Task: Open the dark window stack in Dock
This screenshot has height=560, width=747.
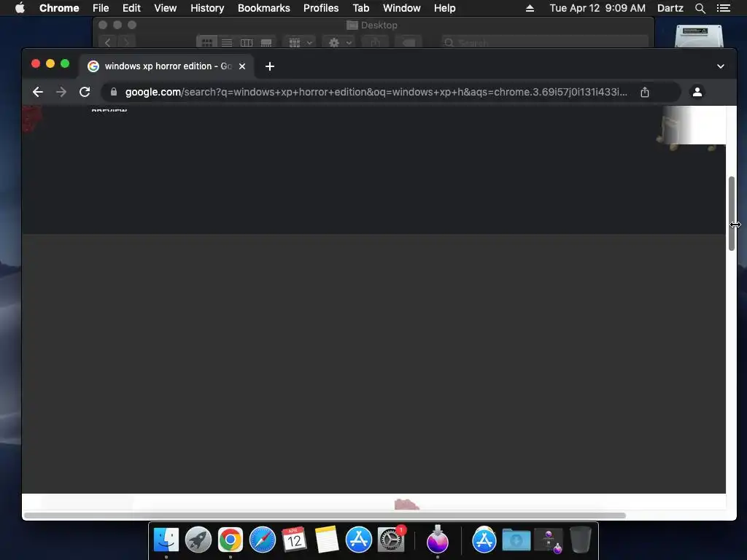Action: (x=549, y=540)
